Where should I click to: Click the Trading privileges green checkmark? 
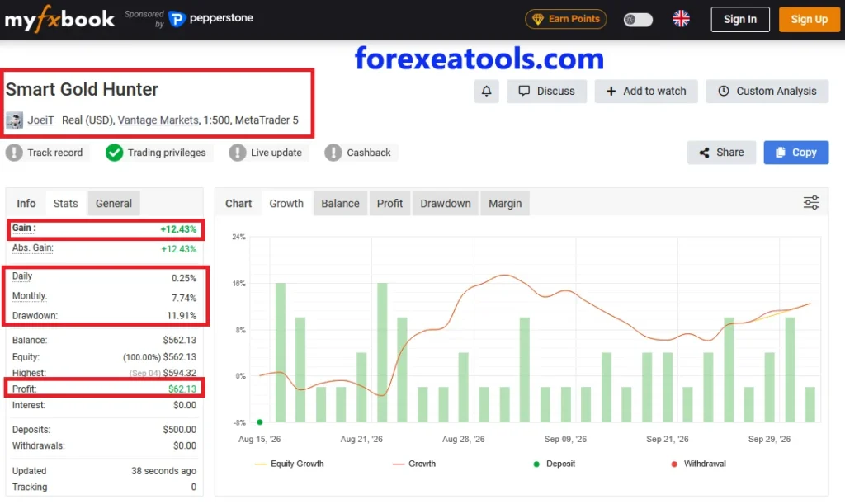114,153
